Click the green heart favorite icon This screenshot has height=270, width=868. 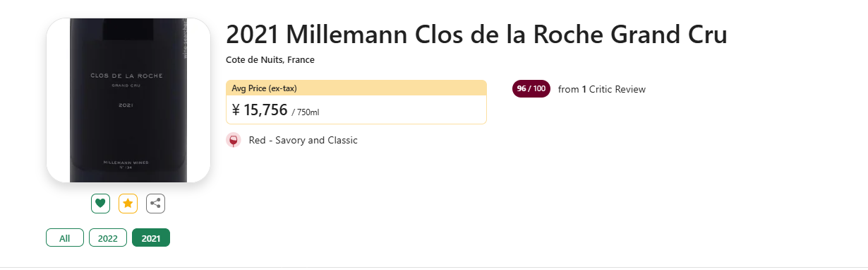[101, 204]
